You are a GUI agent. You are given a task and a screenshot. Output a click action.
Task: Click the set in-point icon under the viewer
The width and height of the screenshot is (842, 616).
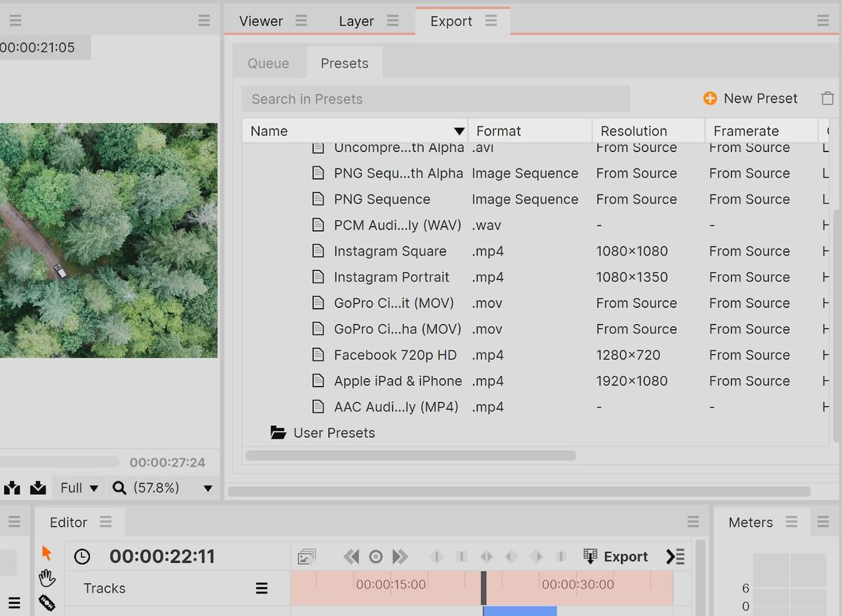pyautogui.click(x=12, y=487)
